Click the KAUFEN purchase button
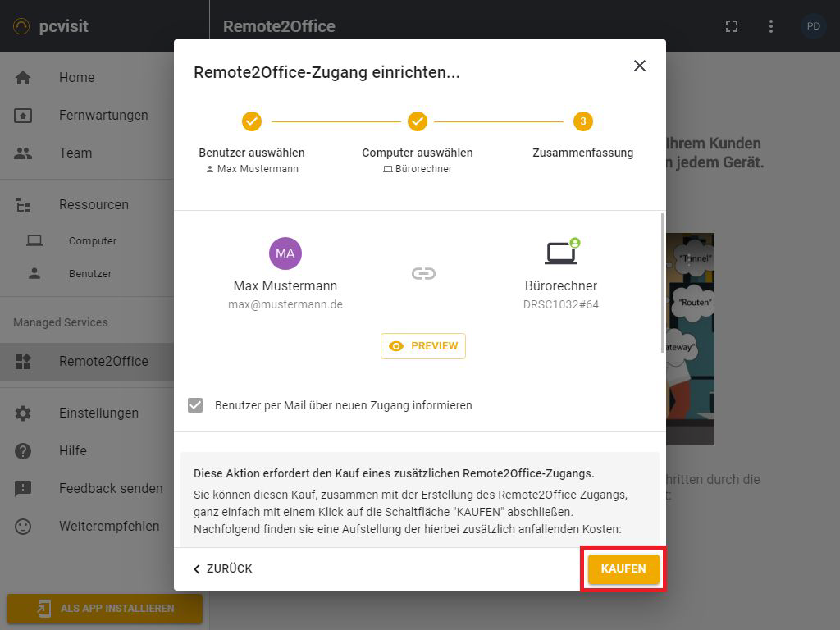The width and height of the screenshot is (840, 630). (623, 568)
